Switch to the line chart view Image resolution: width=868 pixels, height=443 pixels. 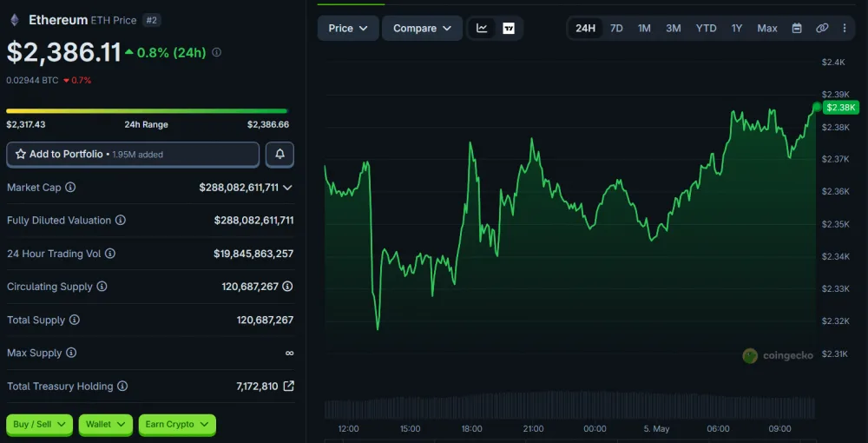482,29
